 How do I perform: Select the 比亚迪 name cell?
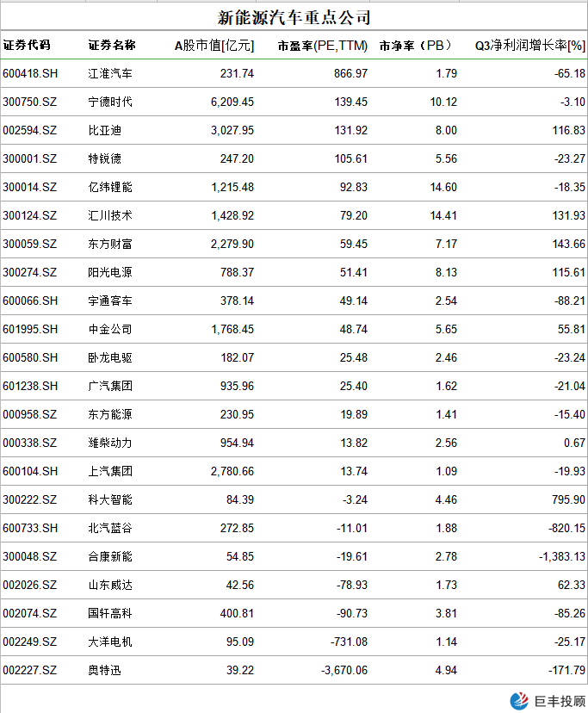[104, 131]
